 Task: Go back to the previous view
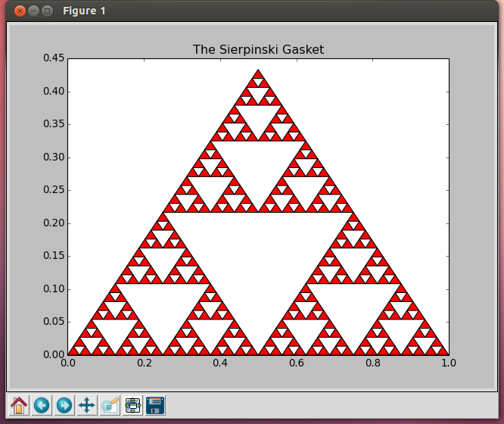pyautogui.click(x=42, y=405)
